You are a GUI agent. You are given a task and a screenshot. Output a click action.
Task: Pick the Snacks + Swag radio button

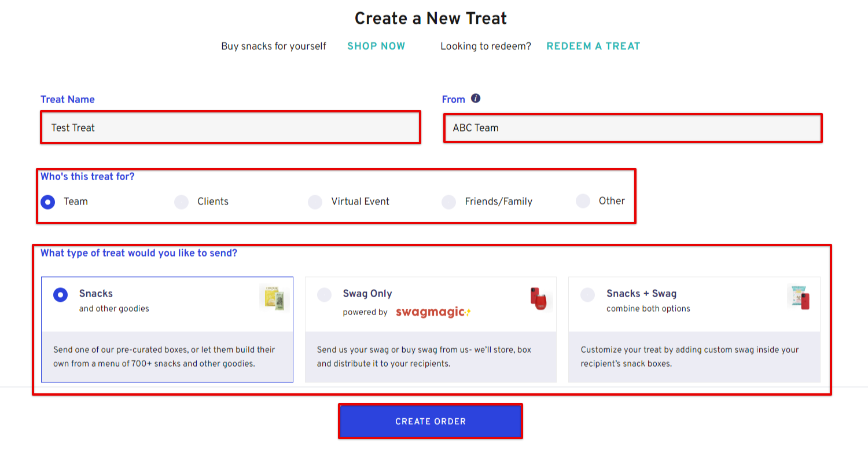(588, 295)
